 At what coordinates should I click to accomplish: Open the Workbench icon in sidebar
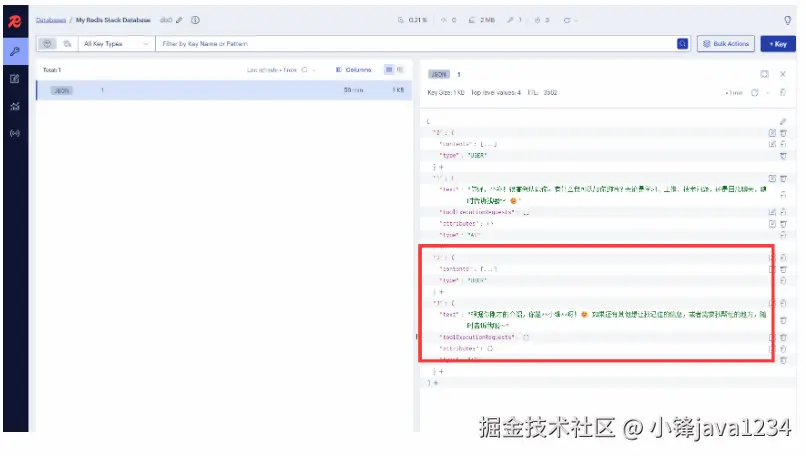pos(15,79)
